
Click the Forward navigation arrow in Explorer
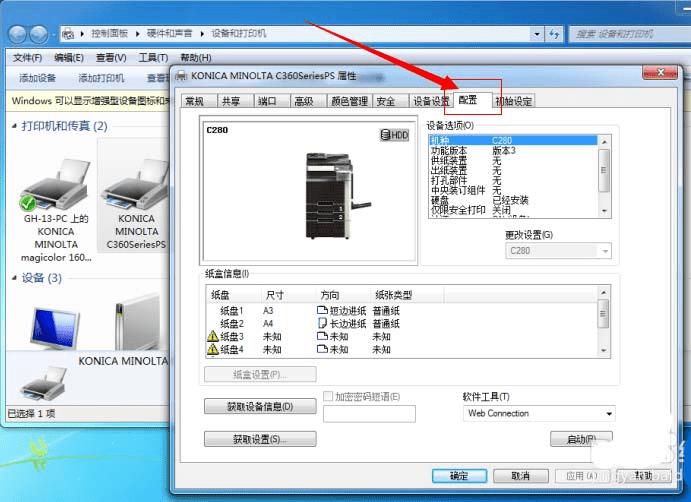point(39,34)
